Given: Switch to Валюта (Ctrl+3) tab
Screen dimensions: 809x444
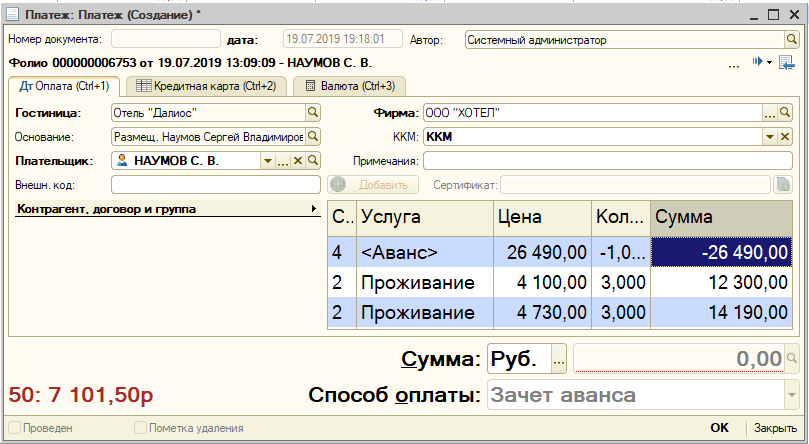Looking at the screenshot, I should (349, 86).
